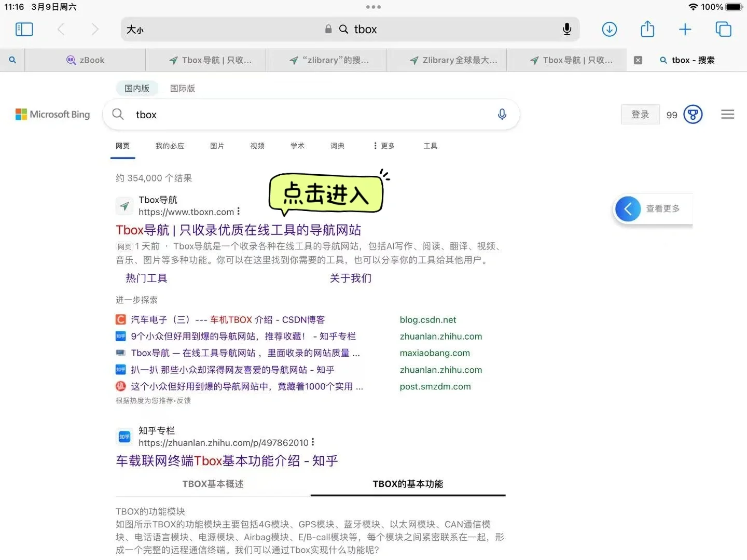Click the 知乎专栏 result favicon

coord(125,437)
